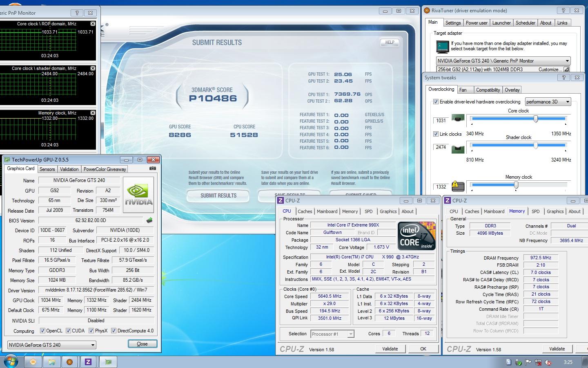Toggle the DirectCompute 4.0 checkbox

[x=114, y=331]
